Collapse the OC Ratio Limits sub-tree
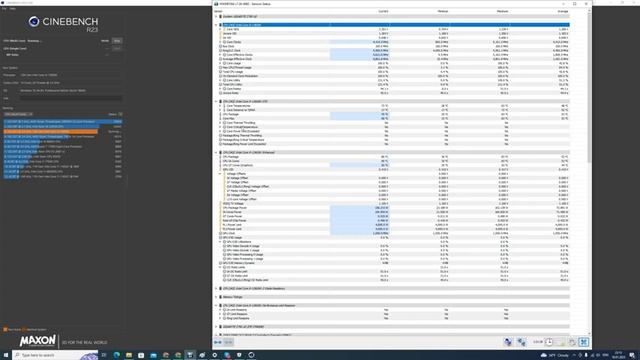640x360 pixels. point(220,267)
